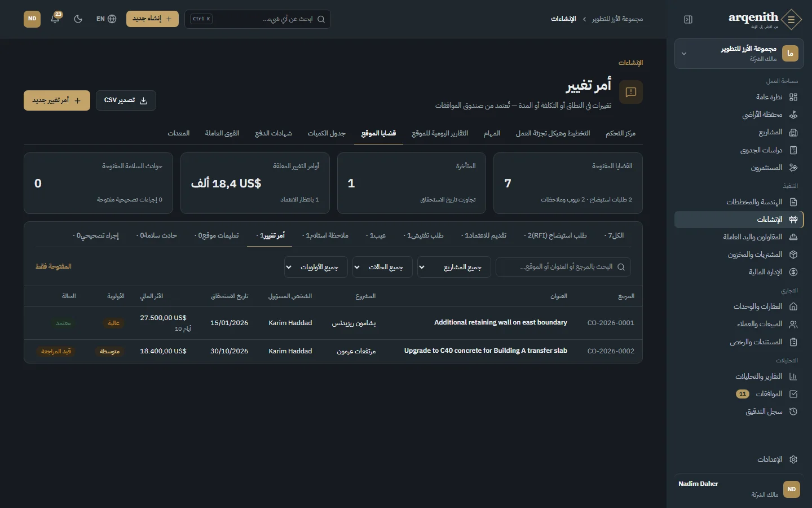The width and height of the screenshot is (812, 508).
Task: Toggle المفتوحة فقط open-only filter
Action: [x=54, y=266]
